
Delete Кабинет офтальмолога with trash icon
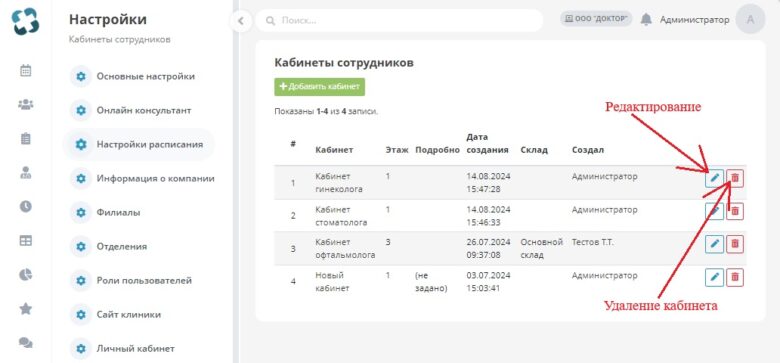[x=735, y=244]
